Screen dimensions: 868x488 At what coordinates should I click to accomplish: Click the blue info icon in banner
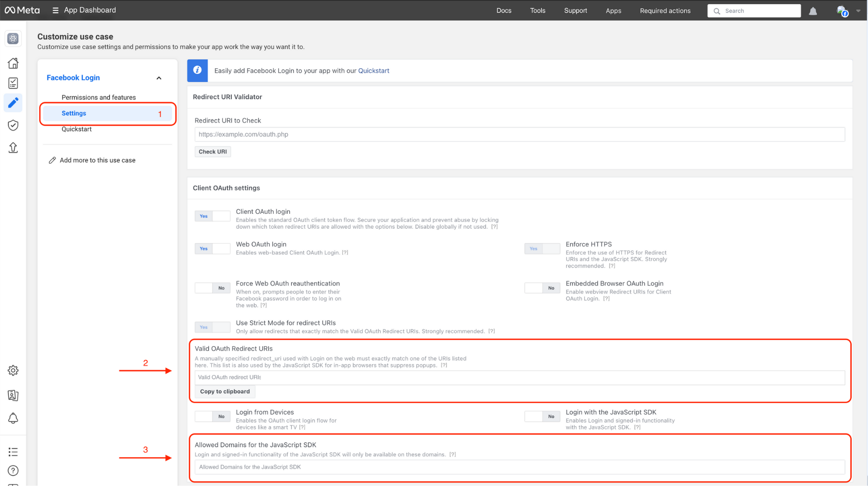point(198,70)
